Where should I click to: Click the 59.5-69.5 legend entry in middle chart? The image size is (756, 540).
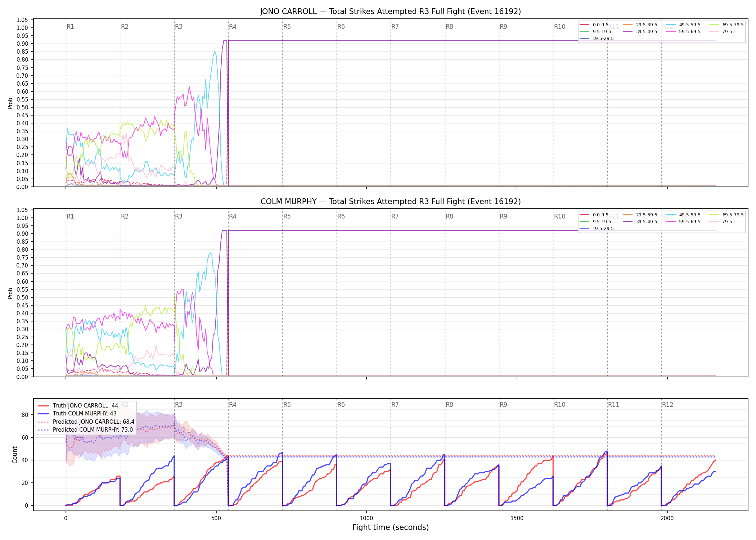click(683, 222)
